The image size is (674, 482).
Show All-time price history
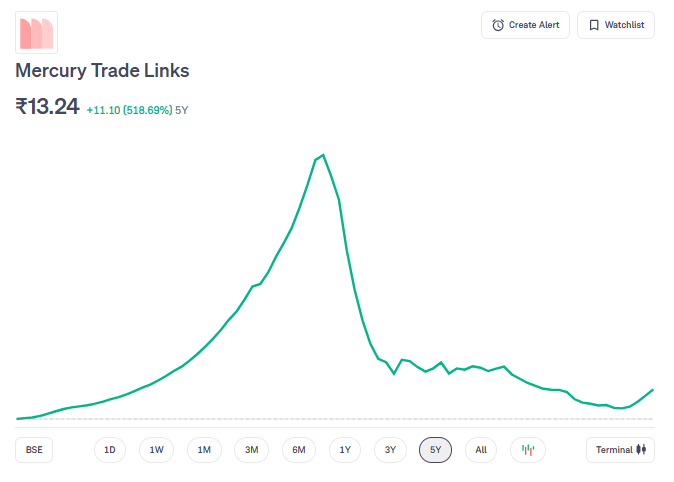pos(481,450)
